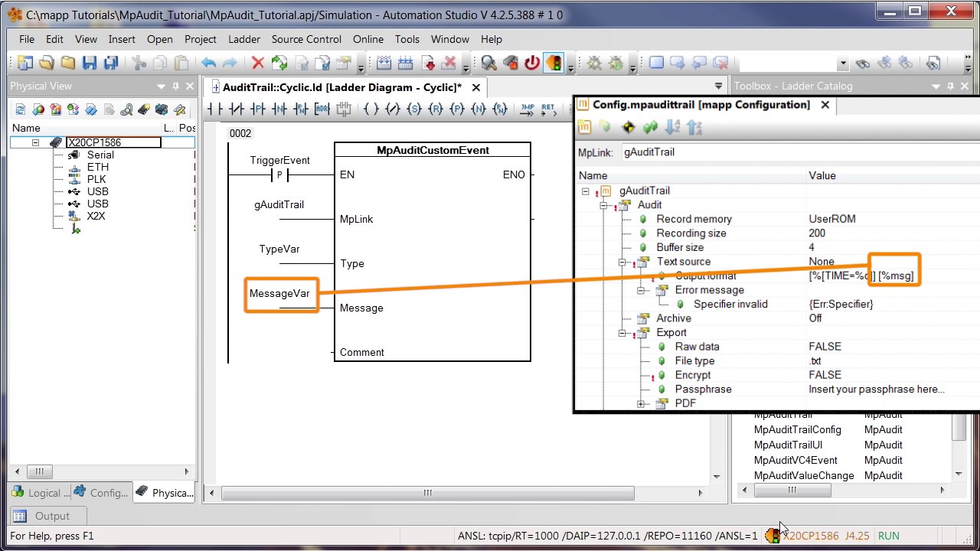Collapse the Text source node
Screen dimensions: 980x551
[622, 262]
